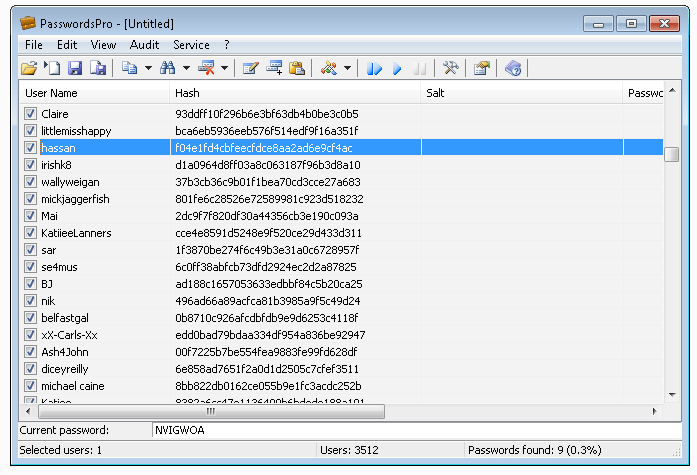697x475 pixels.
Task: Click the Delete users red X icon
Action: click(x=206, y=68)
